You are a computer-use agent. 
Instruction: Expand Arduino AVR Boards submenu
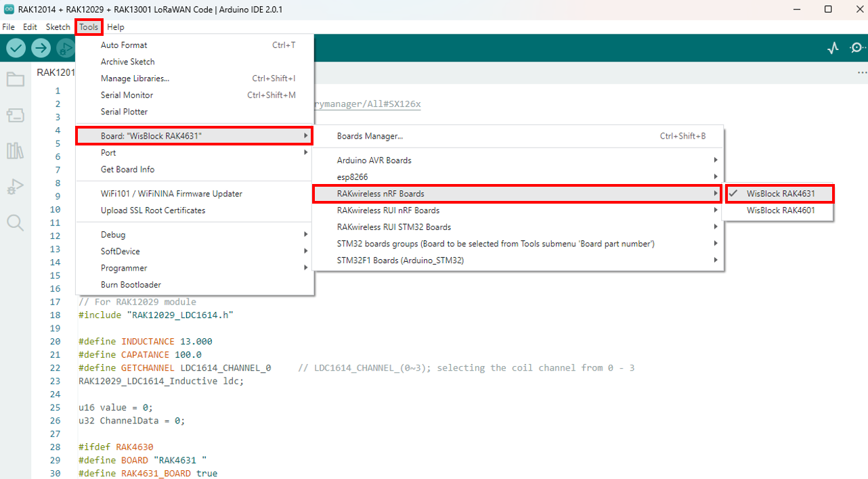pyautogui.click(x=518, y=160)
